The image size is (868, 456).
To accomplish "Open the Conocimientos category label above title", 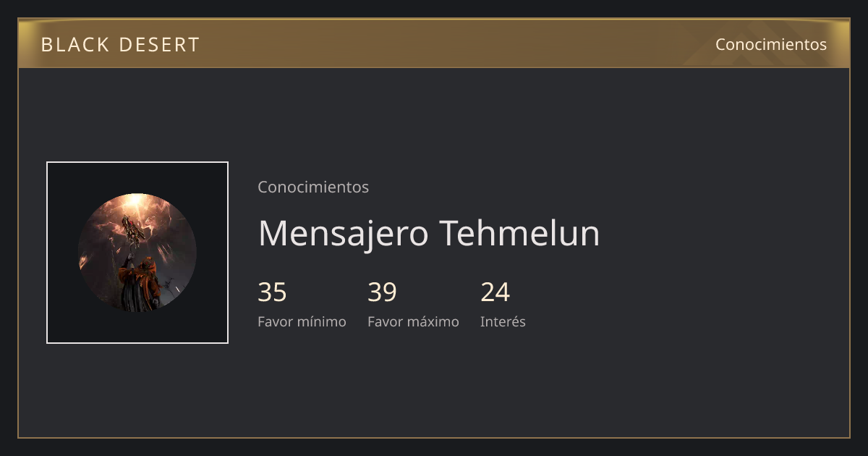I will [x=313, y=187].
